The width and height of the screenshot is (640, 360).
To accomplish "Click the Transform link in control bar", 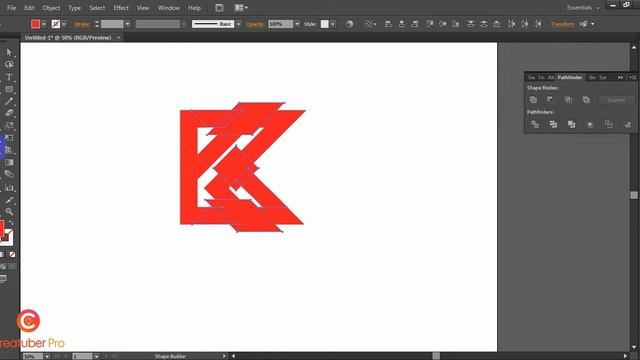I will point(562,24).
